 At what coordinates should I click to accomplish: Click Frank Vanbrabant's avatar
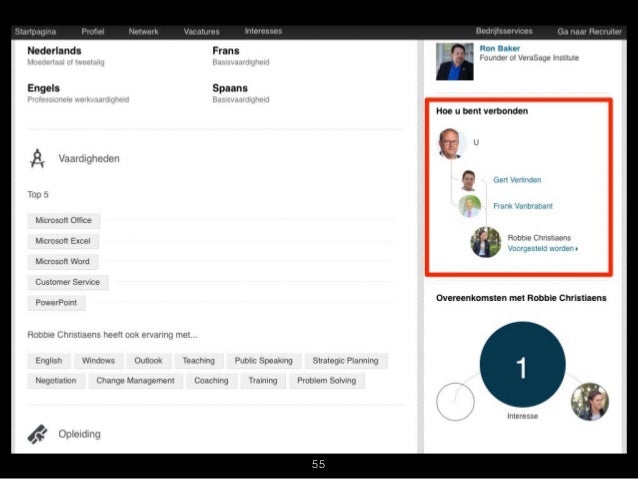[470, 206]
